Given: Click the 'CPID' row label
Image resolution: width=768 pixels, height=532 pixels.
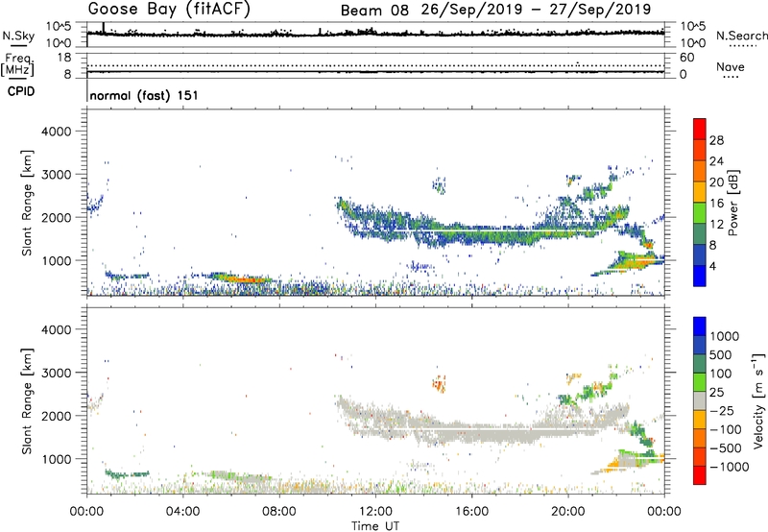Looking at the screenshot, I should coord(21,91).
